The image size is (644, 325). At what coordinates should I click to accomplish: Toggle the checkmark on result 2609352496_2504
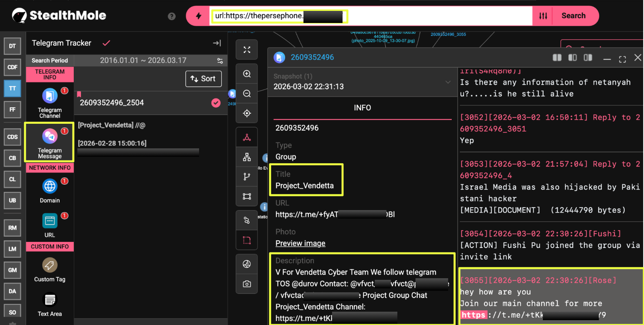tap(216, 103)
